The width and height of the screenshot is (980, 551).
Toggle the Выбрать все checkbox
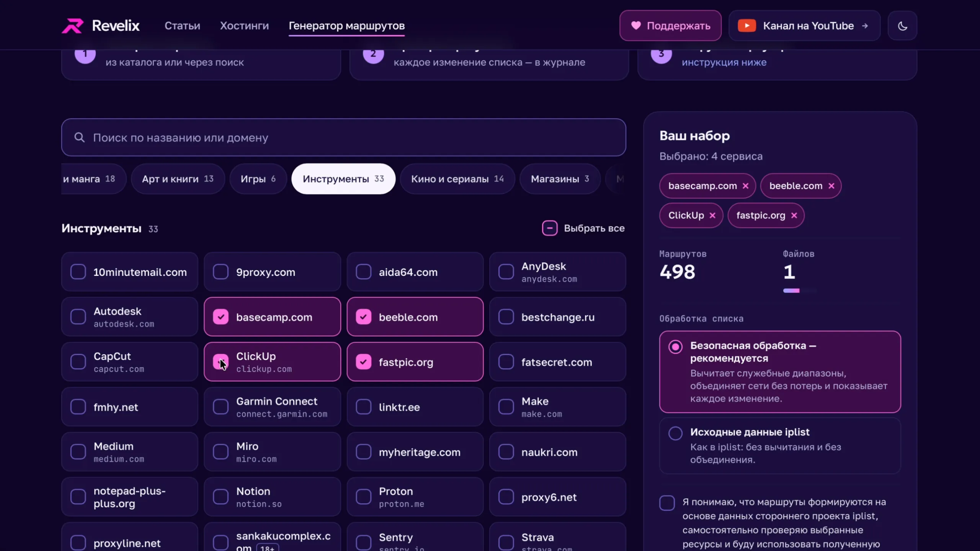(550, 228)
